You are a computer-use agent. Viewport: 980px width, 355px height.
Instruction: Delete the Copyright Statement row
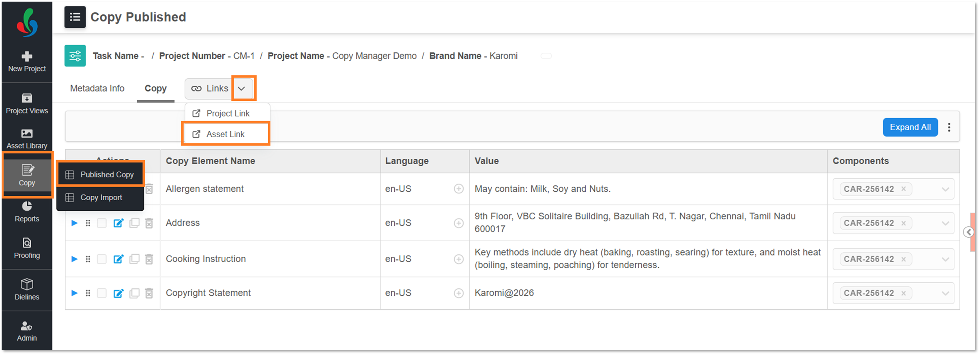149,293
